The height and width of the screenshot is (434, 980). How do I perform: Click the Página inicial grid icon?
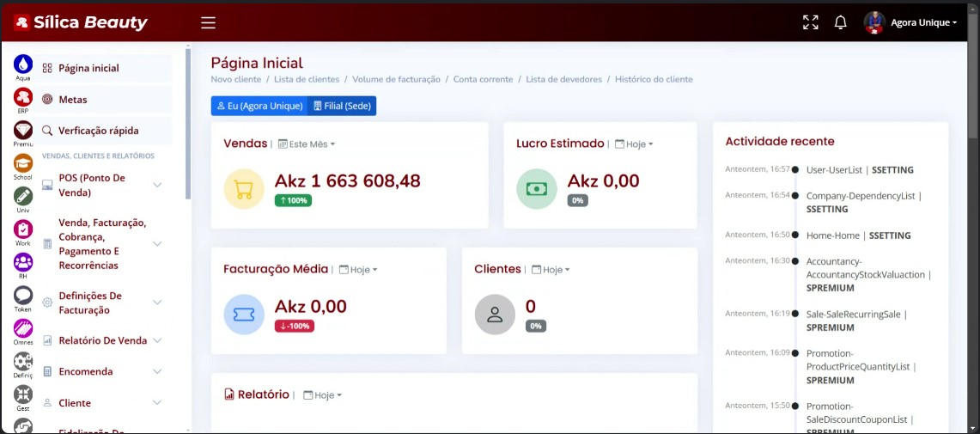click(x=47, y=68)
